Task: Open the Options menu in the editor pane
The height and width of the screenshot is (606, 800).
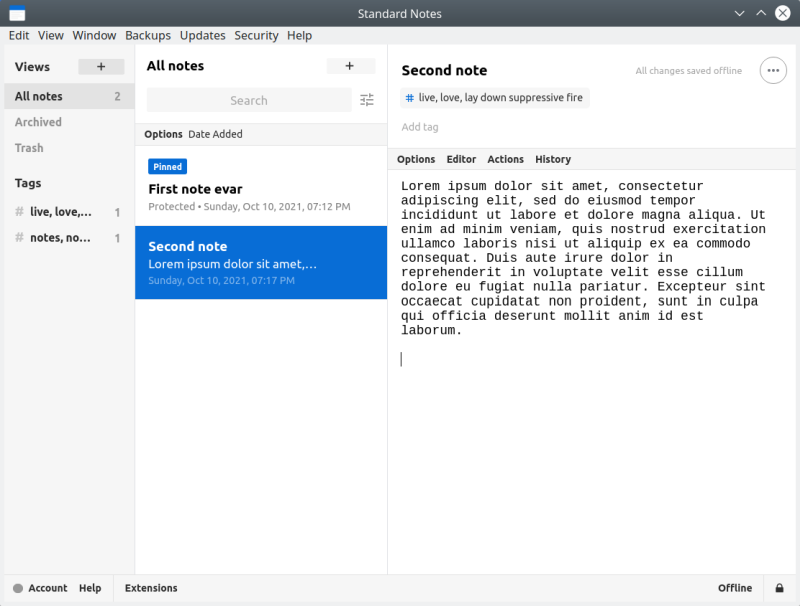Action: [416, 159]
